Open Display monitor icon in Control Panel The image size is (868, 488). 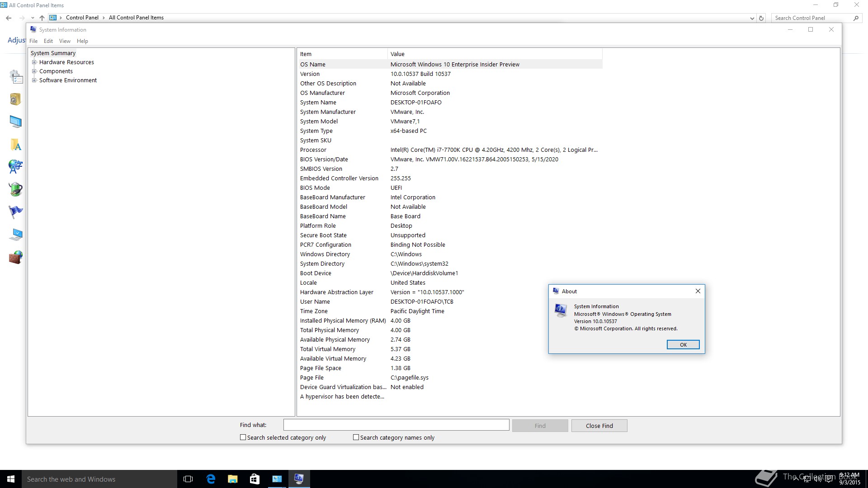pyautogui.click(x=16, y=122)
